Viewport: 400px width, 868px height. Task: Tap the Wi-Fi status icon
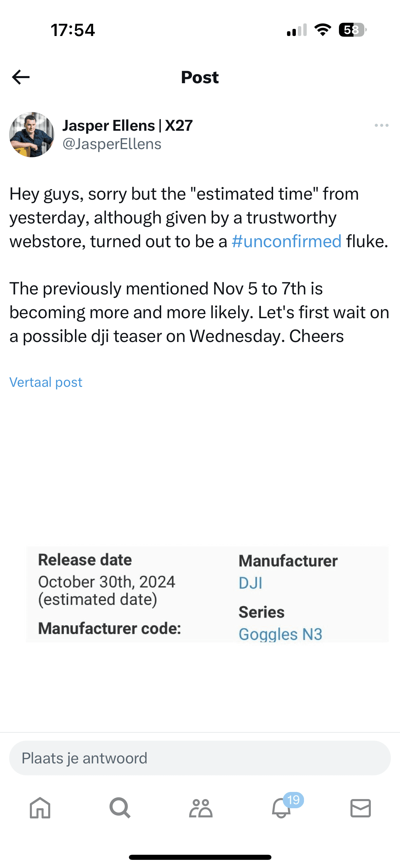[323, 30]
